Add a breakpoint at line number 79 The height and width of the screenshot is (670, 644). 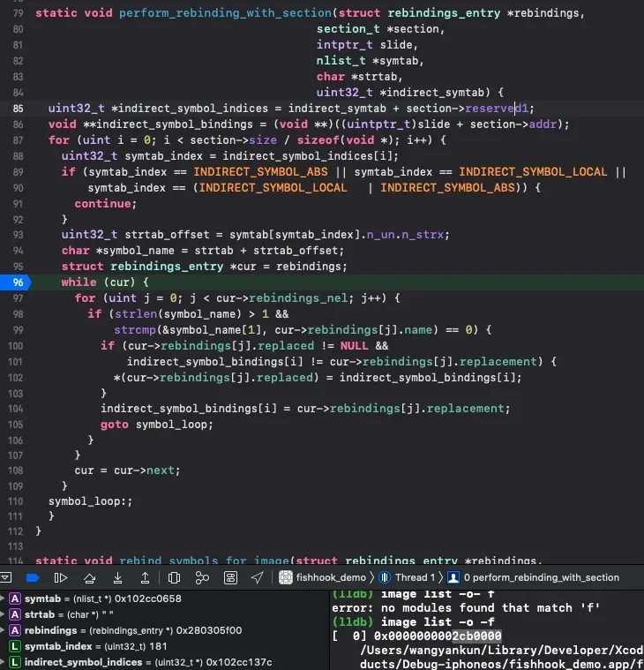coord(18,13)
